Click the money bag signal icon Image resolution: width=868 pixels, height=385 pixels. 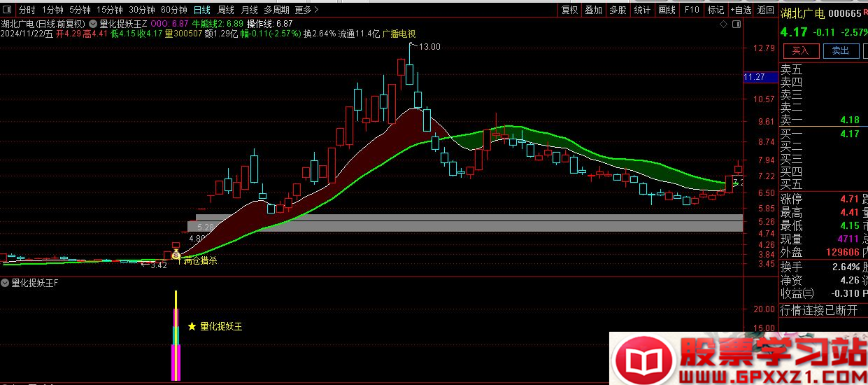(176, 255)
